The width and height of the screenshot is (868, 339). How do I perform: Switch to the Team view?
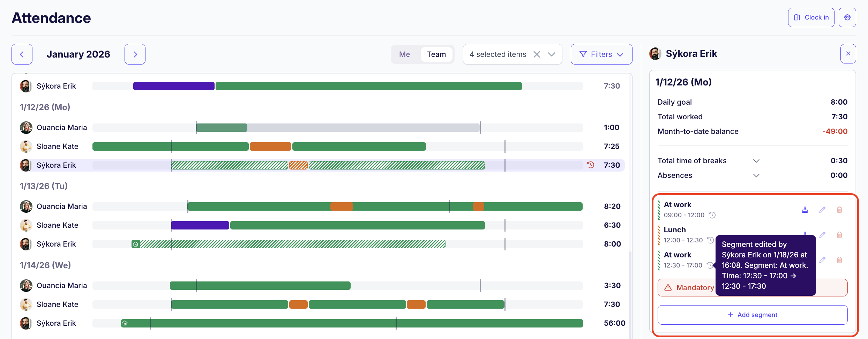[x=436, y=54]
